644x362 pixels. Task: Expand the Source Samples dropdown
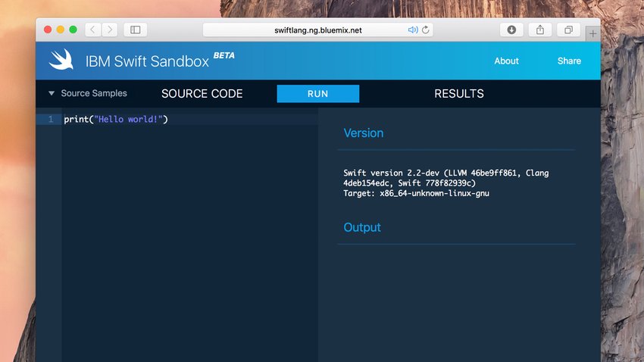pyautogui.click(x=87, y=93)
